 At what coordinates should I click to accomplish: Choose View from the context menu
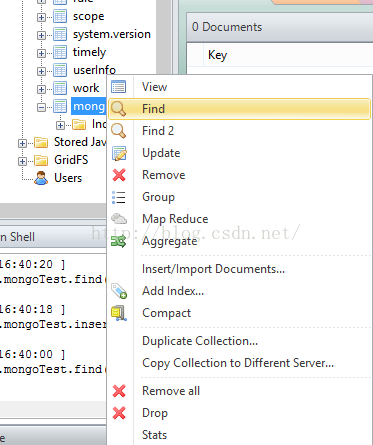coord(240,87)
